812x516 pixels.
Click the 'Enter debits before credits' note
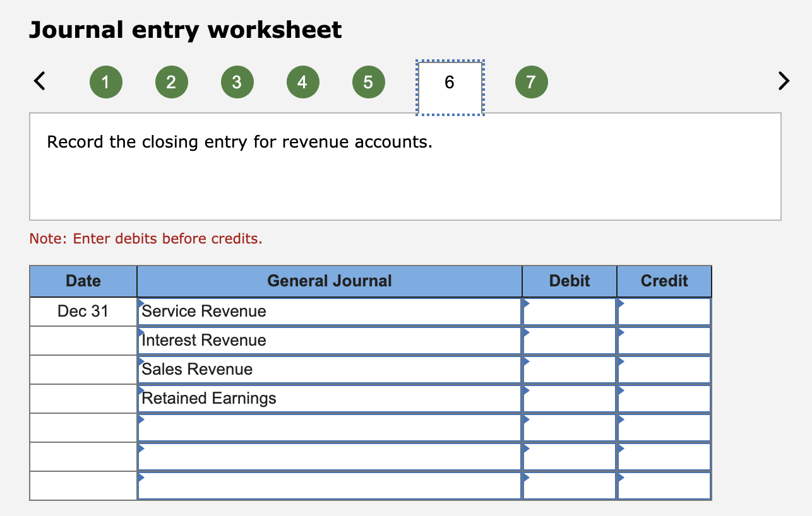coord(146,239)
